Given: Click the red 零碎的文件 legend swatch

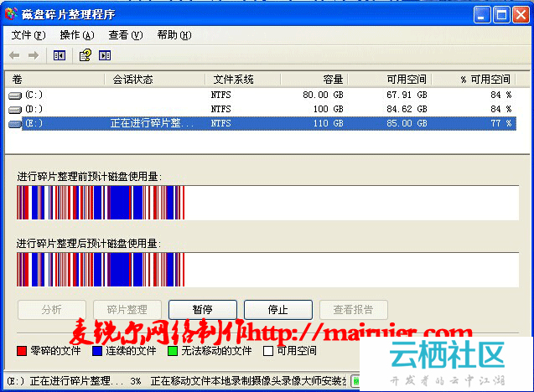Looking at the screenshot, I should click(22, 351).
